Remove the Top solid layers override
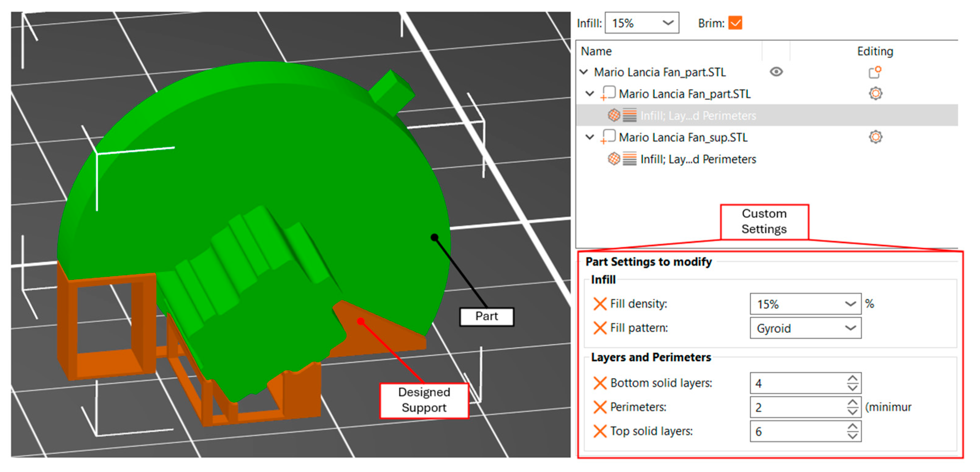980x472 pixels. (600, 431)
